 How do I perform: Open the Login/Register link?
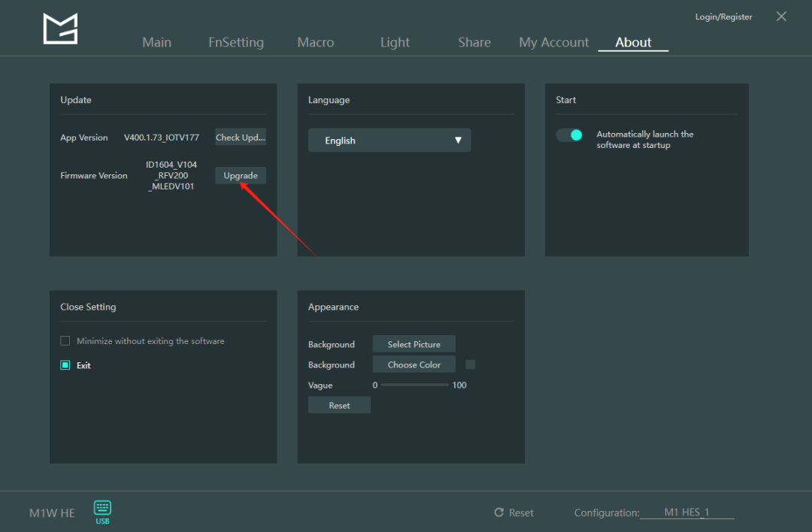723,17
